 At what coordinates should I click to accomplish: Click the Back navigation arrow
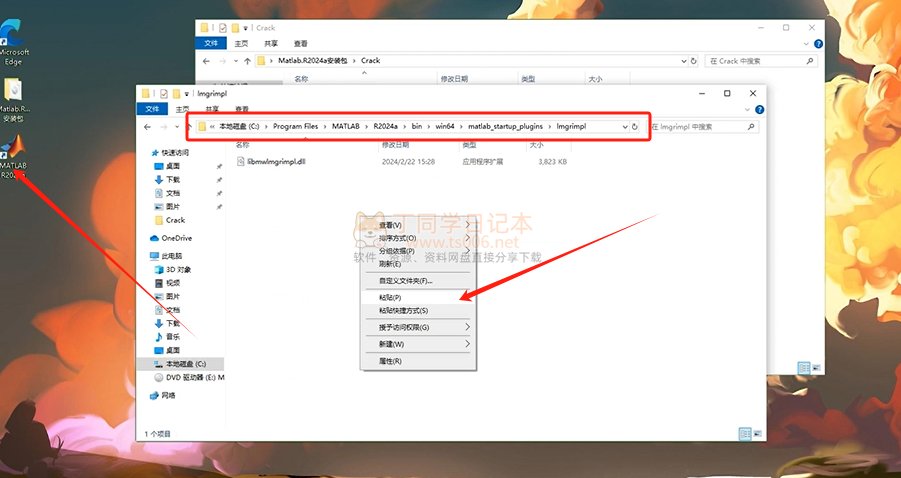(148, 127)
